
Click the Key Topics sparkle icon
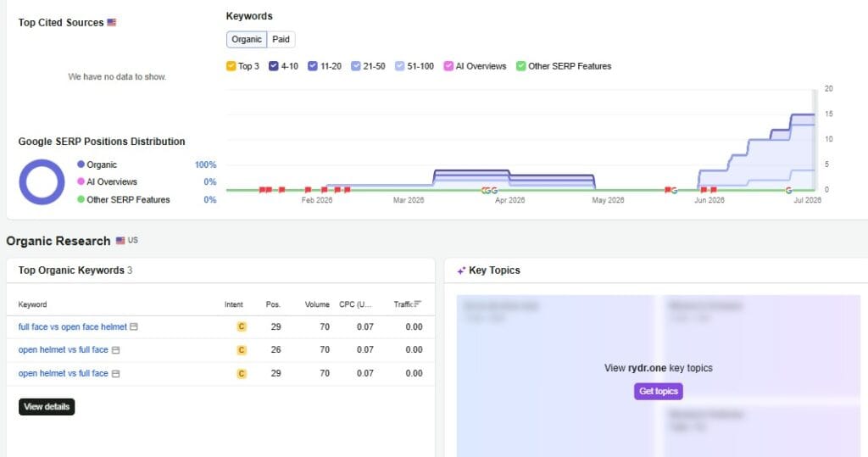(461, 270)
